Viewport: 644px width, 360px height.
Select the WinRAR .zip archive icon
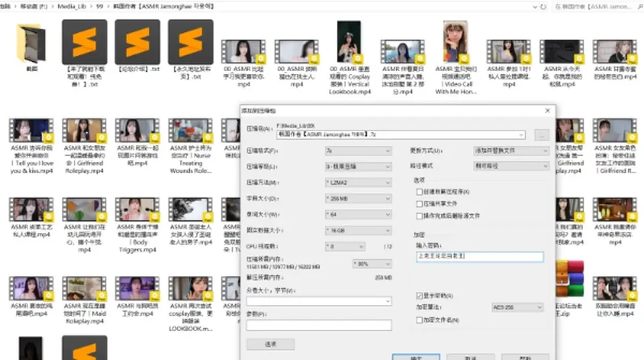coord(570,279)
